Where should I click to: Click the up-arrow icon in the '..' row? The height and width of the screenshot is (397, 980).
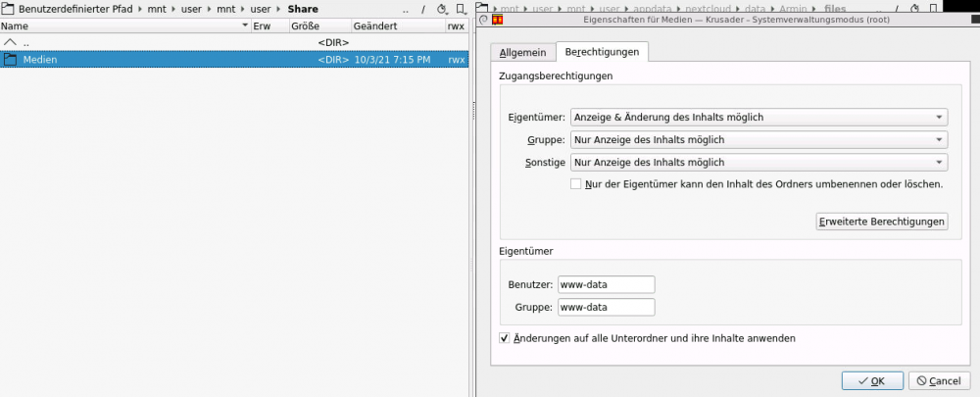(10, 42)
